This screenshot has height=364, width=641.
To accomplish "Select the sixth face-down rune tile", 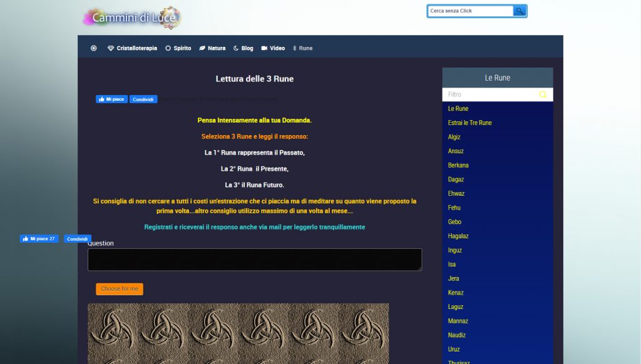I will pyautogui.click(x=364, y=329).
